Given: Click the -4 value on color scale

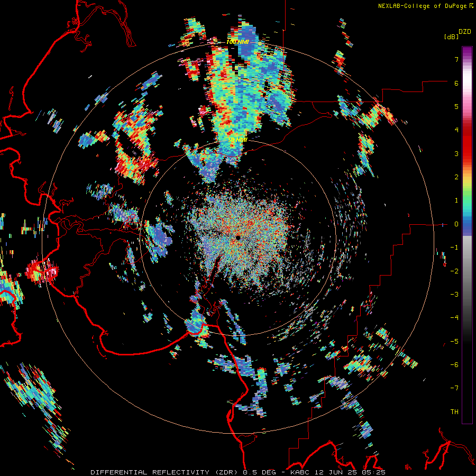Looking at the screenshot, I should pos(454,318).
